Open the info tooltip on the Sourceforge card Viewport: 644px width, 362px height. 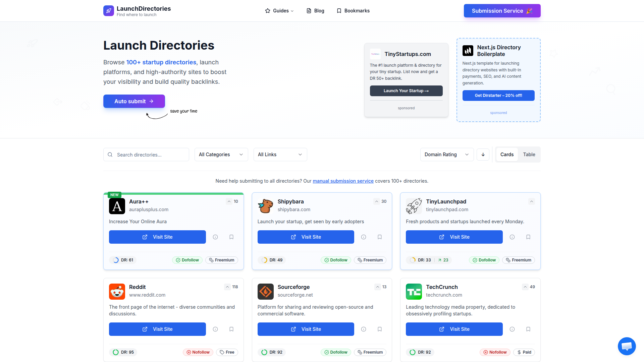(x=363, y=329)
